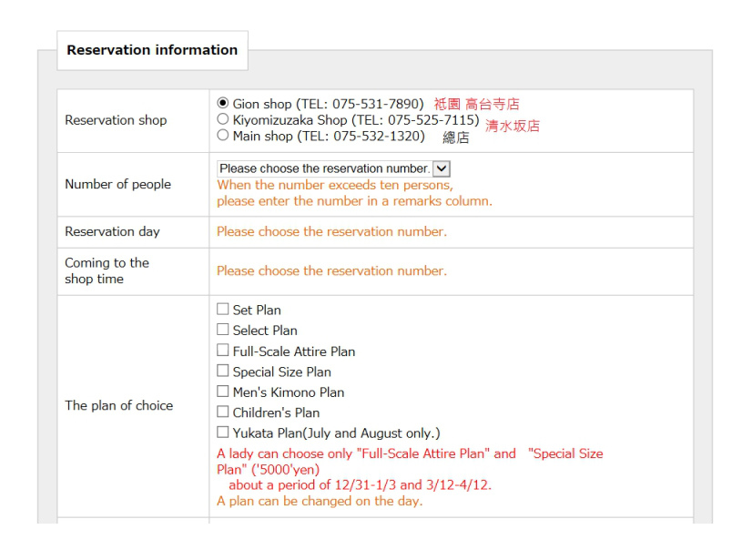Tick the Children's Plan checkbox
The image size is (742, 560).
click(222, 412)
